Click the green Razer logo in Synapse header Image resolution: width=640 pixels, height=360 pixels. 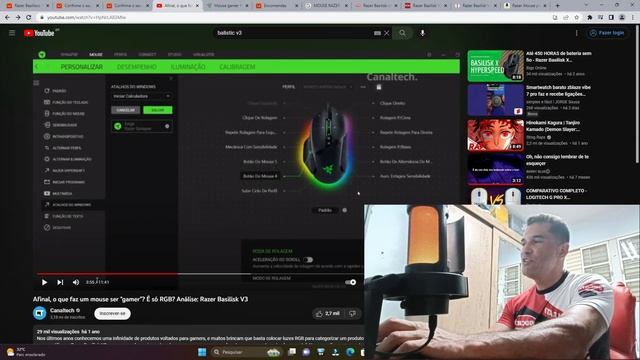point(42,54)
